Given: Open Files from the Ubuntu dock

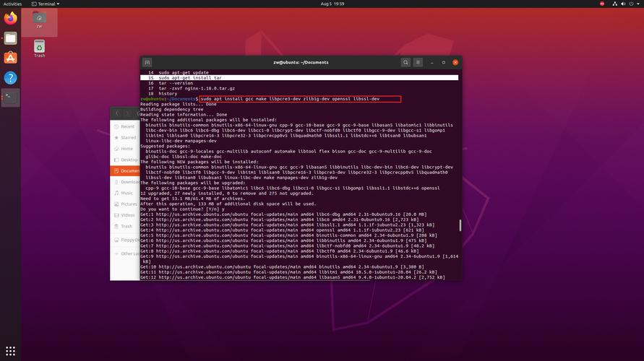Looking at the screenshot, I should [11, 38].
